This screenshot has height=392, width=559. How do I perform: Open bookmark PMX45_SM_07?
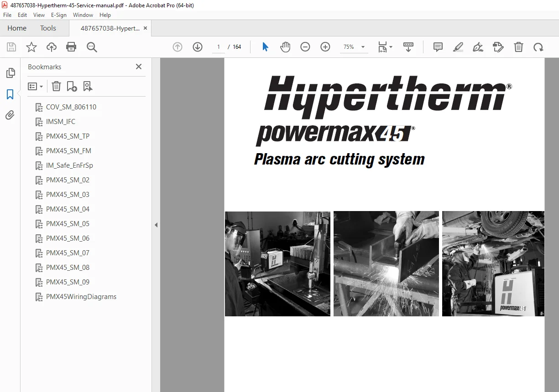(68, 253)
